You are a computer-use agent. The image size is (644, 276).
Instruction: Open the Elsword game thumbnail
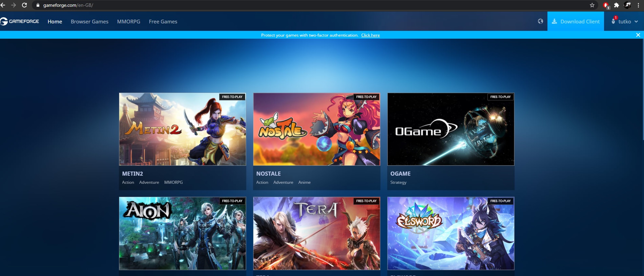(451, 233)
